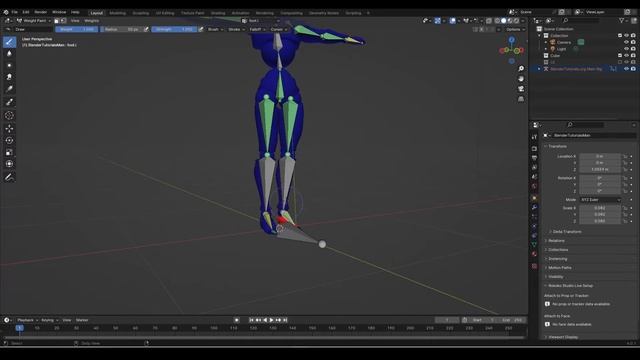Open the Edit menu
Image resolution: width=640 pixels, height=360 pixels.
click(26, 12)
